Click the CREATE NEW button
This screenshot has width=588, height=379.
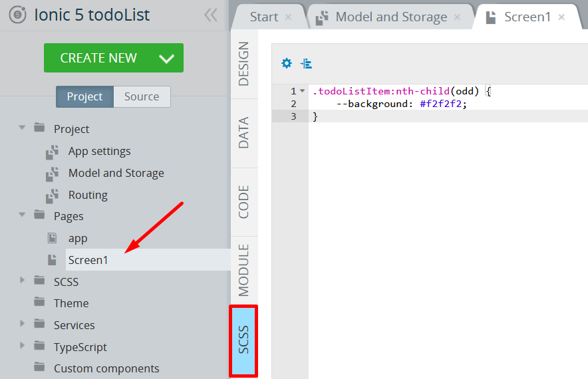click(x=114, y=58)
